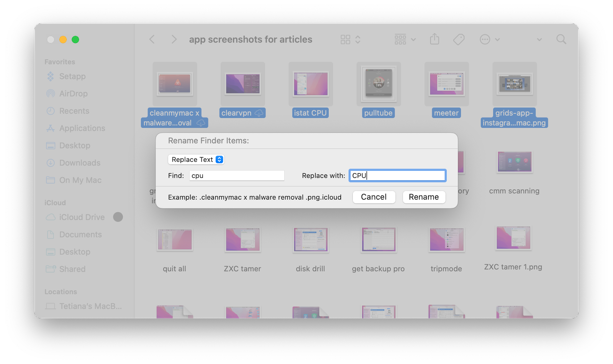Open the grouping chevron next to the grid icon
The width and height of the screenshot is (613, 364).
click(x=357, y=39)
